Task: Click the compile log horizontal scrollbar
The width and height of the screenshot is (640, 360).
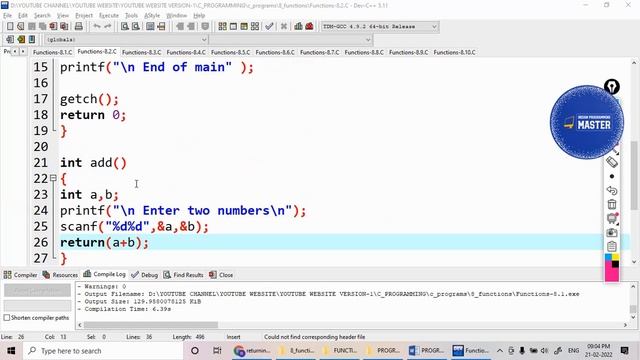Action: click(x=151, y=325)
